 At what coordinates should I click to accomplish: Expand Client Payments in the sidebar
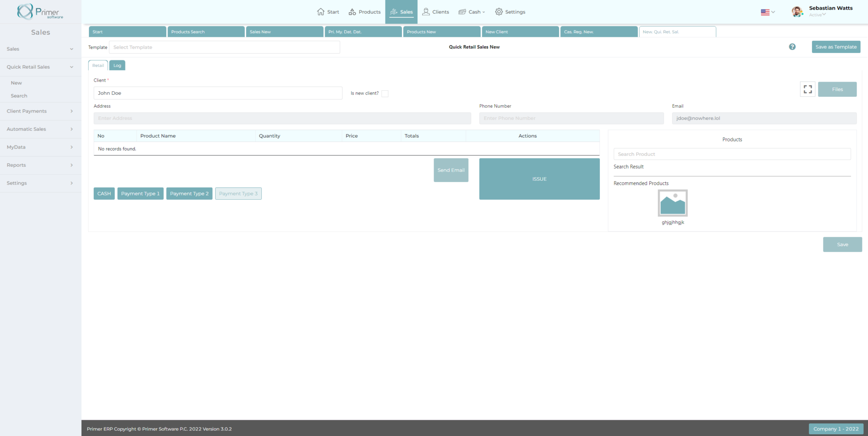40,111
